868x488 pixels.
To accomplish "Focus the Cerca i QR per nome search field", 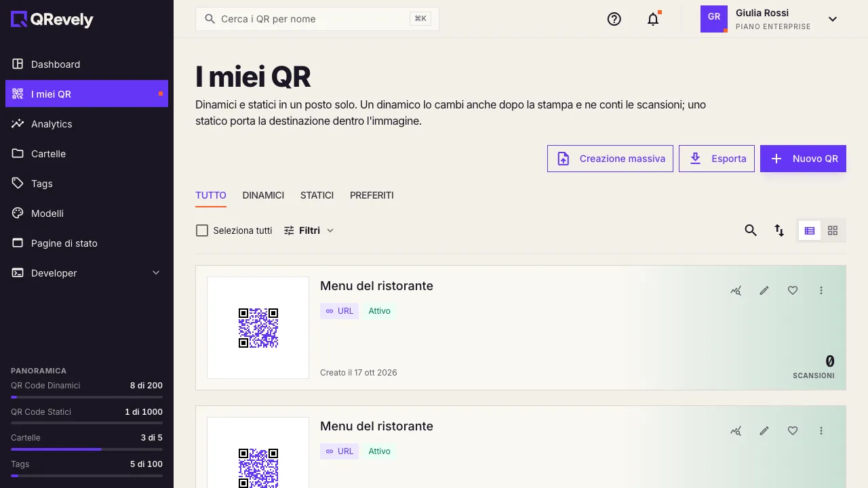I will point(317,19).
